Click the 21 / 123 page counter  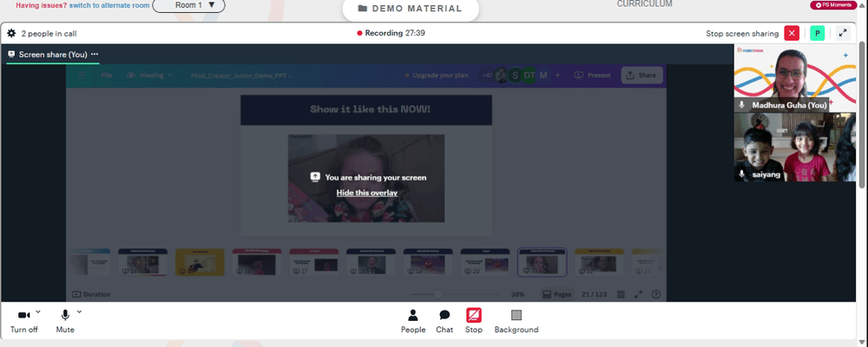click(x=595, y=294)
